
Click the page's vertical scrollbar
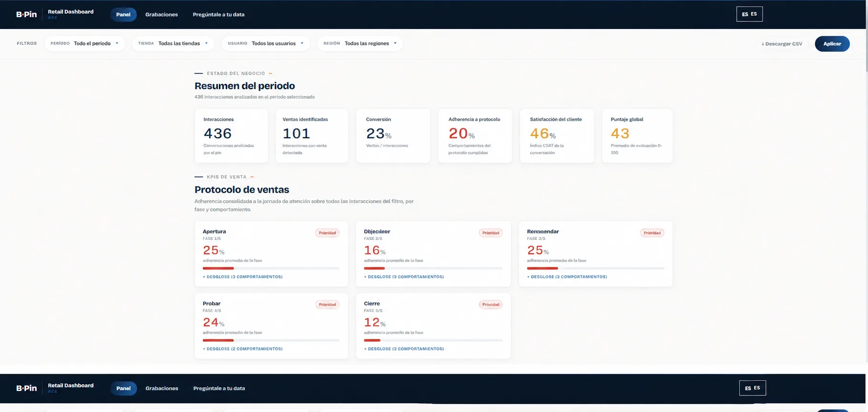867,36
